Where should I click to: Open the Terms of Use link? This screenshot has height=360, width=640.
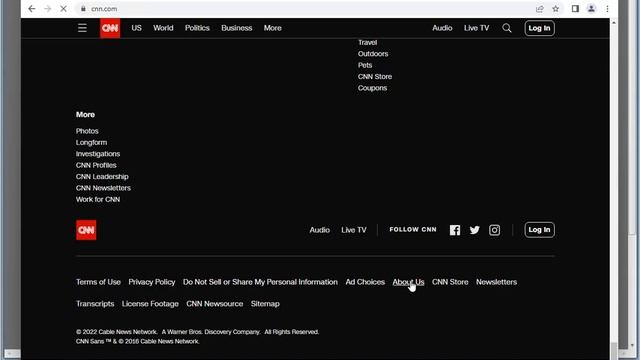[98, 282]
